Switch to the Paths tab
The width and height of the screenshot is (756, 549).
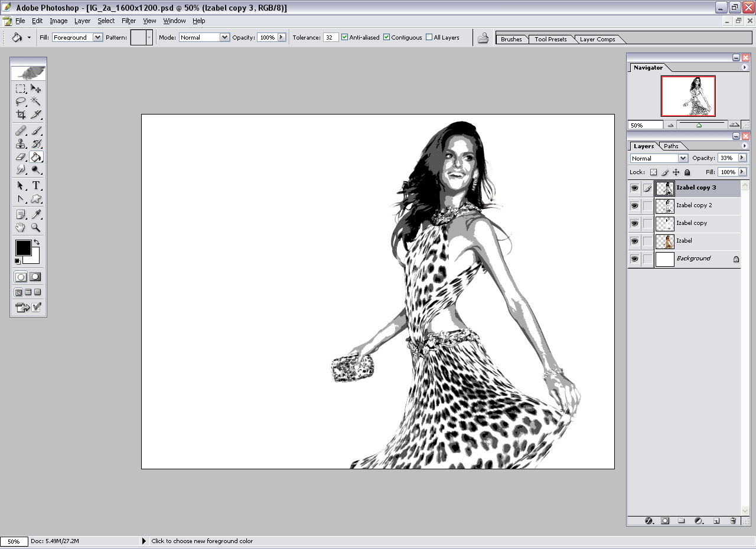(x=671, y=146)
